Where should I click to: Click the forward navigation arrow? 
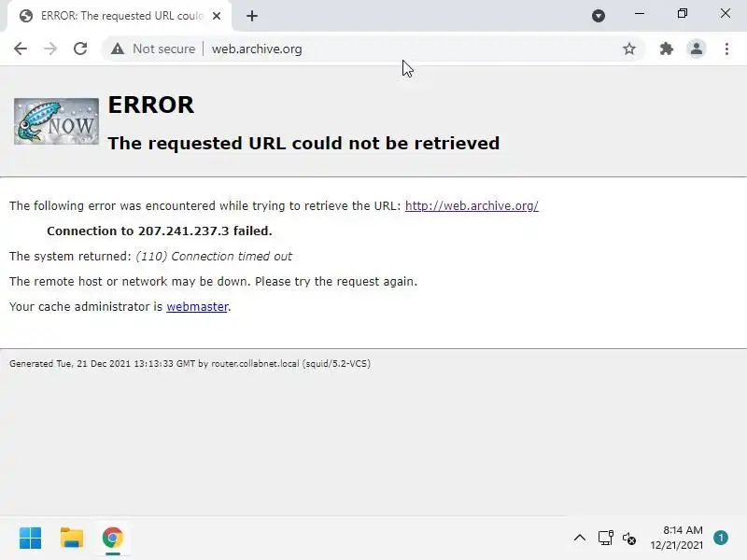click(x=50, y=49)
